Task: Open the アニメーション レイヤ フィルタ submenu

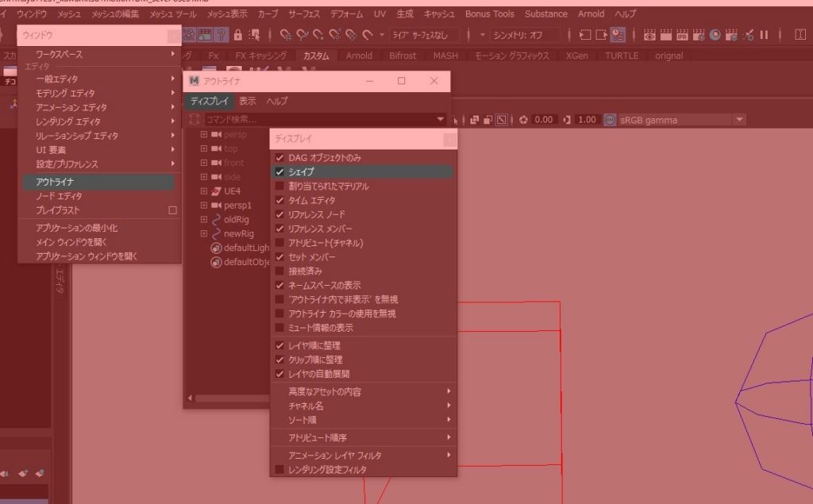Action: coord(363,456)
